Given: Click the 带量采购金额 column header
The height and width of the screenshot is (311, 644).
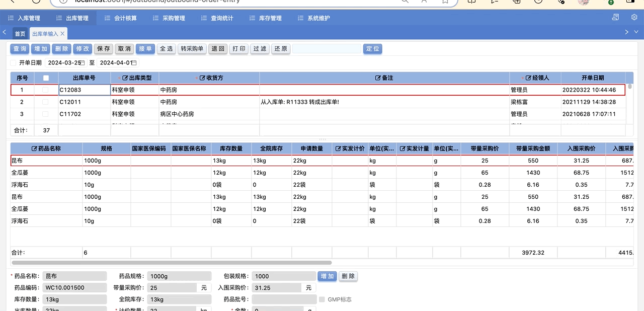Looking at the screenshot, I should click(x=533, y=148).
